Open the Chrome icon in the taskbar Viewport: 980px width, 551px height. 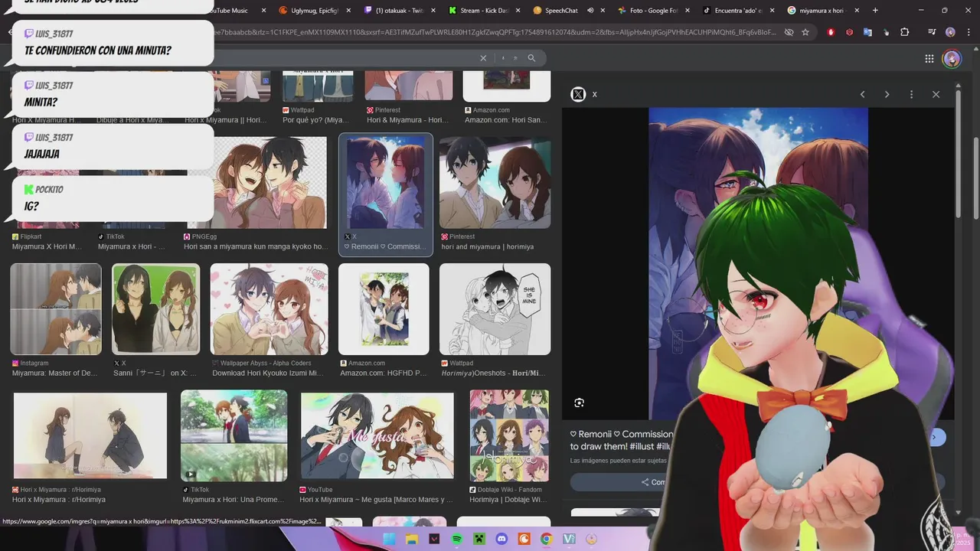546,539
